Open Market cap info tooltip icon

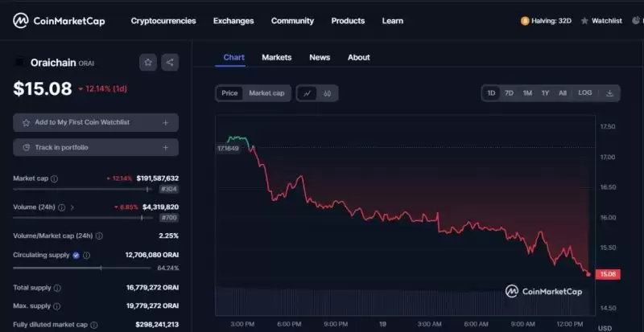(x=54, y=178)
